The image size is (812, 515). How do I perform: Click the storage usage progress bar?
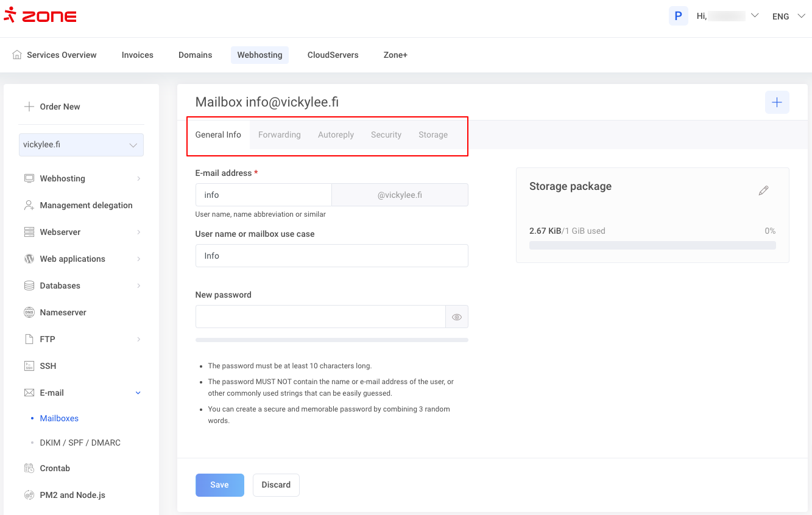(652, 245)
